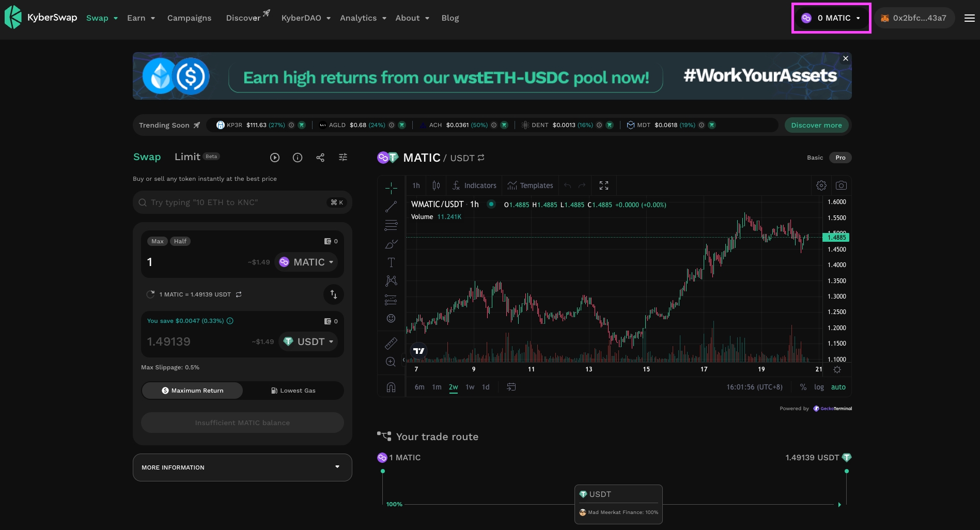980x530 pixels.
Task: Select the chart trend line tool
Action: coord(391,207)
